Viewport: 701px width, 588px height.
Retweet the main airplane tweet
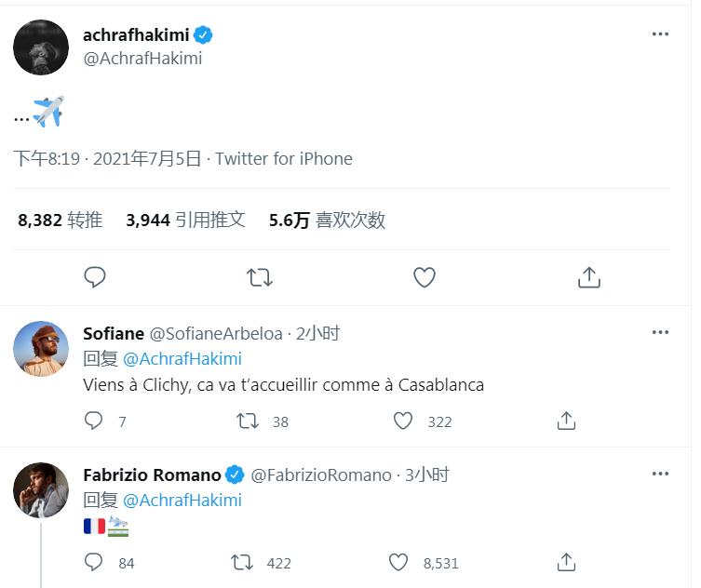260,276
